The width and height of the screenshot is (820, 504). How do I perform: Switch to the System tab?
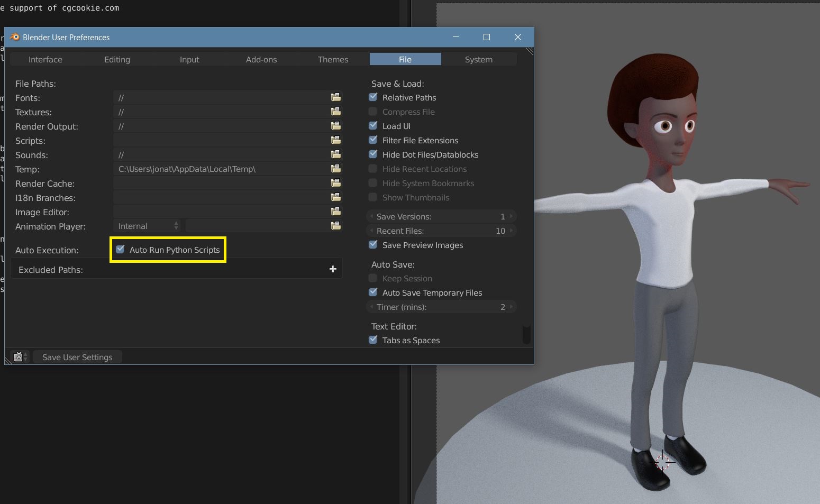[x=479, y=59]
